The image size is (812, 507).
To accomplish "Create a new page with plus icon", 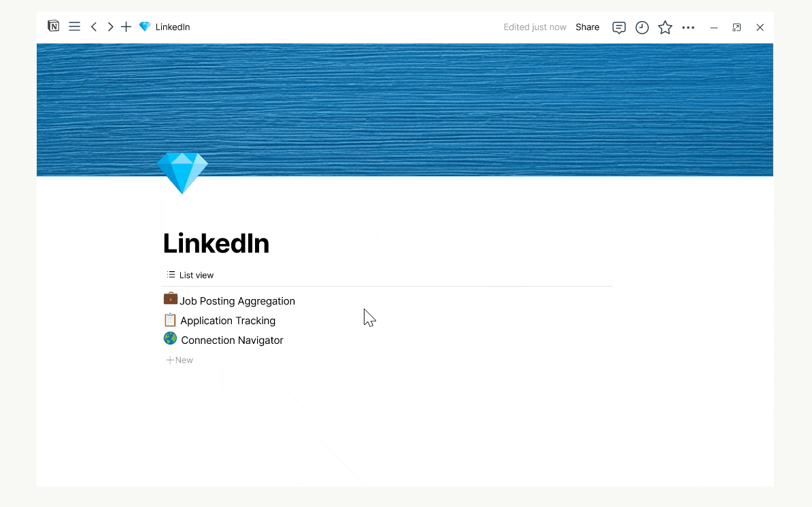I will (126, 27).
